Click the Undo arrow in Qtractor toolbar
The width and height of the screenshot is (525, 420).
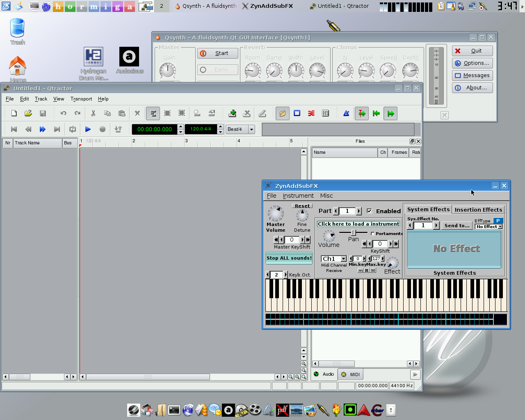[x=63, y=114]
